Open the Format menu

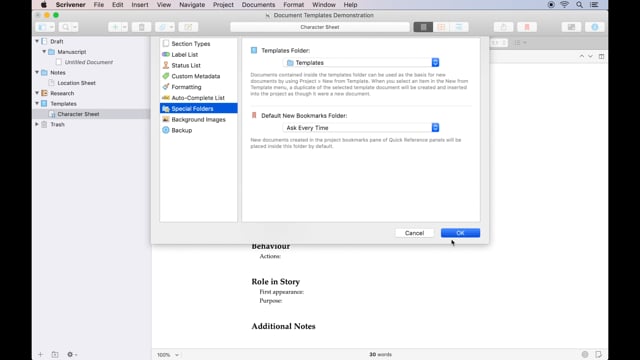coord(293,5)
